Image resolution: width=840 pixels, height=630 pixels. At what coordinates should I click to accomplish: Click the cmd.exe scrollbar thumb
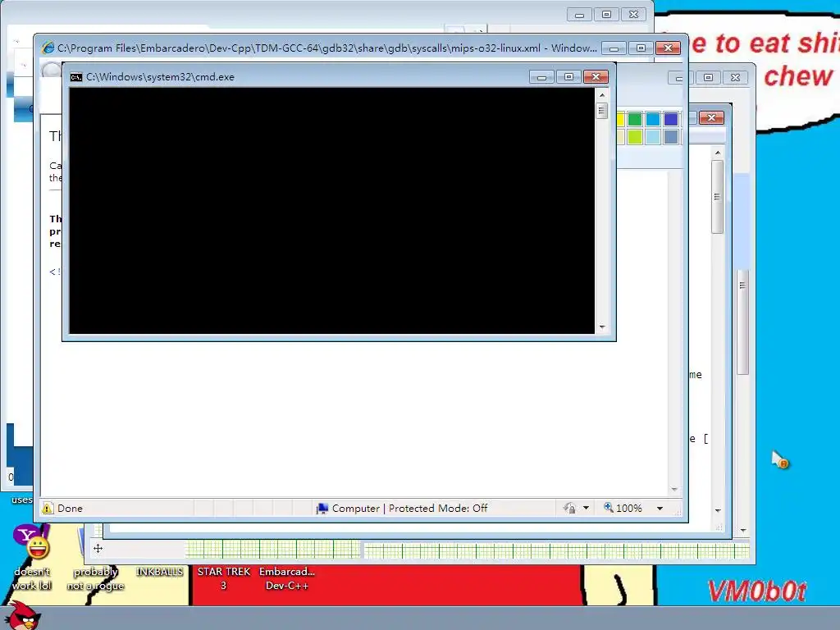[x=602, y=111]
